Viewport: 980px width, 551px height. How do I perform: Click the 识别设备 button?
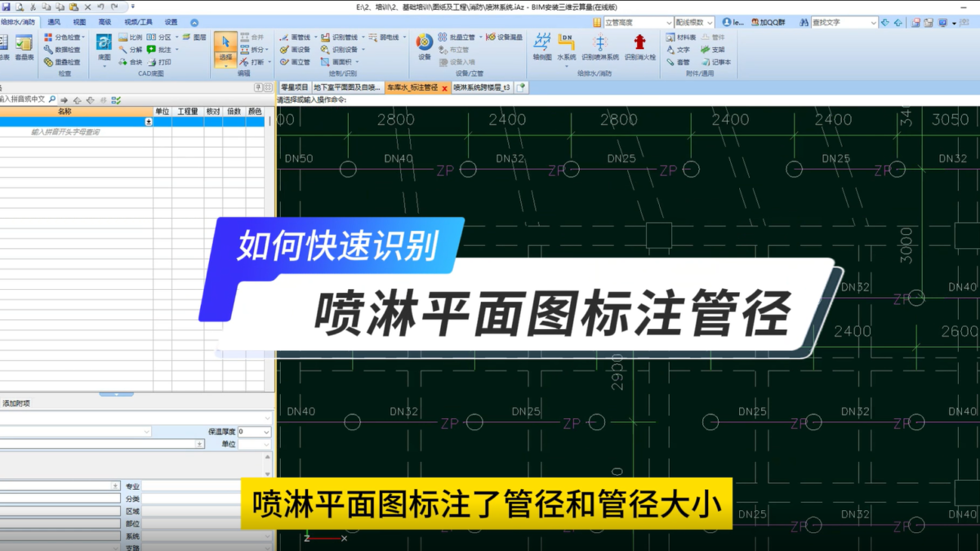tap(339, 50)
